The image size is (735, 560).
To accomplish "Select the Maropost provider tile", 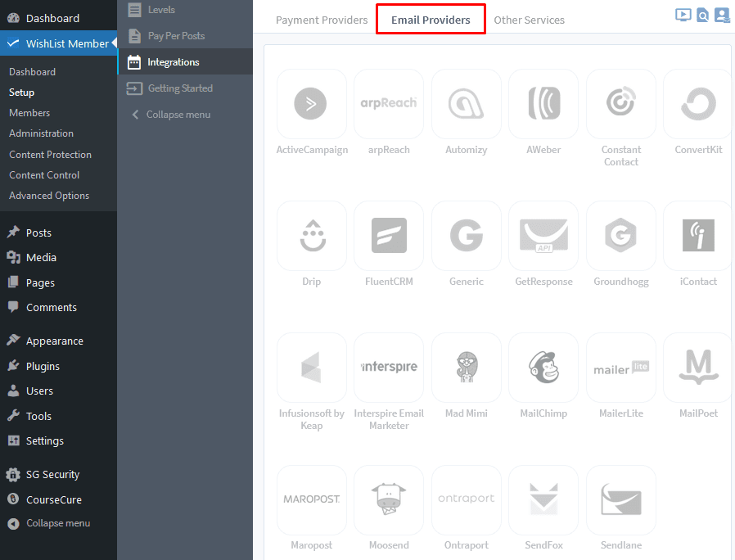I will tap(312, 499).
